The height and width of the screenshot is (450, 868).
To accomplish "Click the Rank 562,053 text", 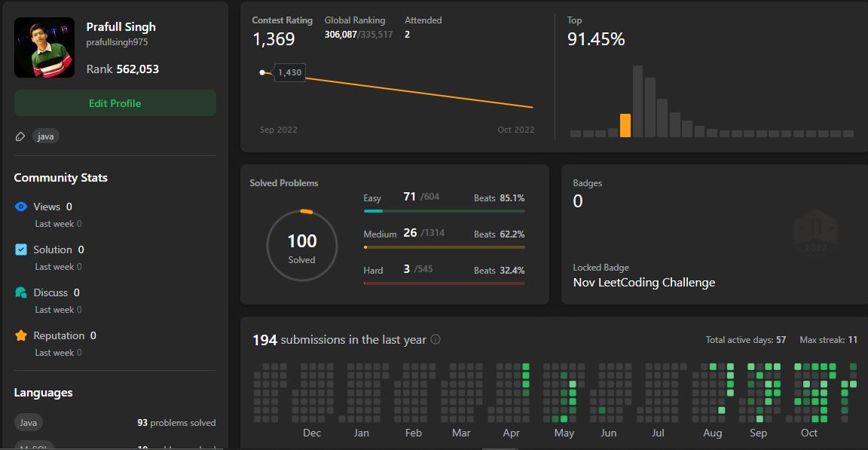I will (122, 69).
